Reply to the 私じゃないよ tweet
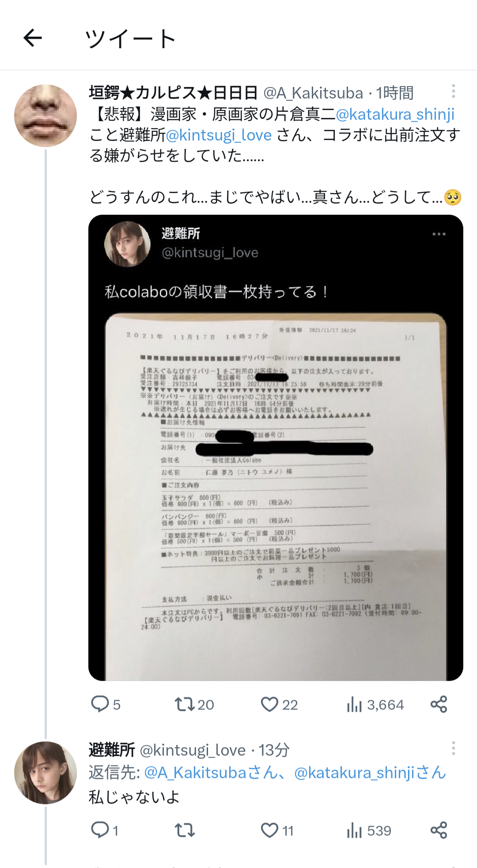This screenshot has height=868, width=477. pyautogui.click(x=100, y=830)
